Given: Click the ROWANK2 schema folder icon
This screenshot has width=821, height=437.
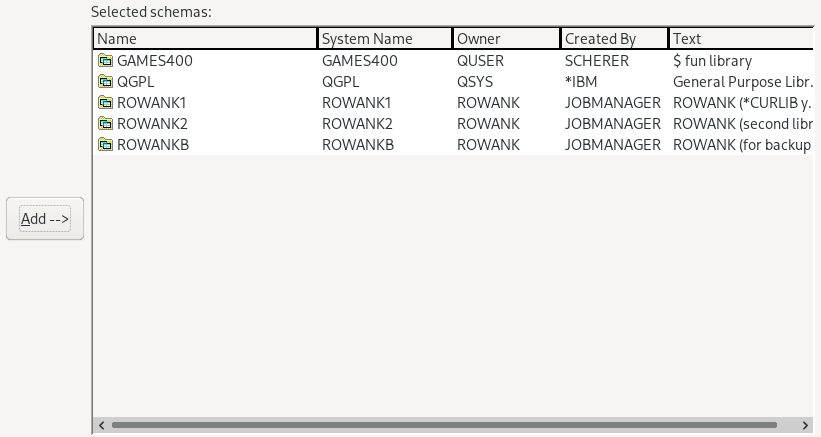Looking at the screenshot, I should click(x=105, y=124).
